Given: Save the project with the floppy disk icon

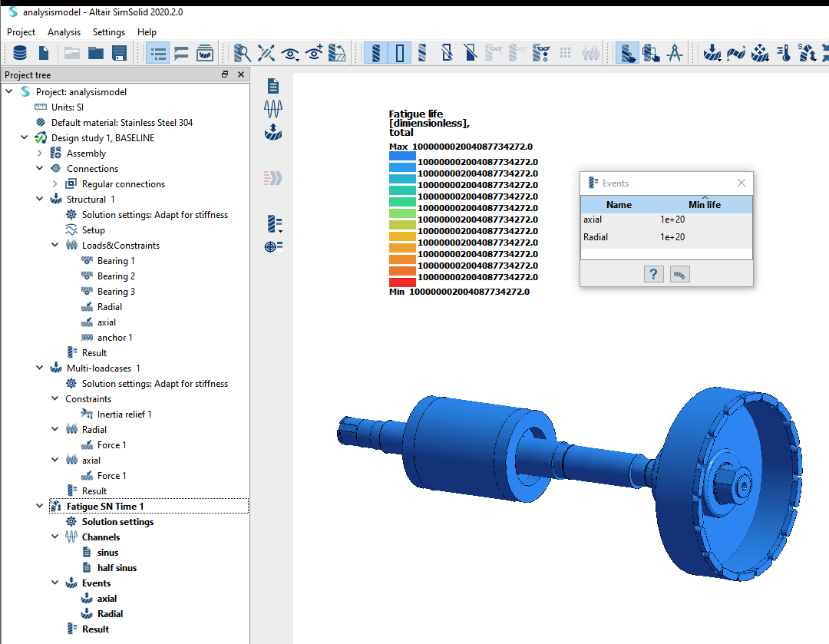Looking at the screenshot, I should point(120,53).
